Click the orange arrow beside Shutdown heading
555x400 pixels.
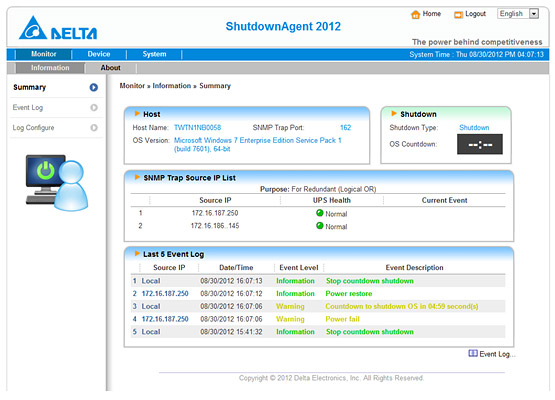pyautogui.click(x=394, y=114)
